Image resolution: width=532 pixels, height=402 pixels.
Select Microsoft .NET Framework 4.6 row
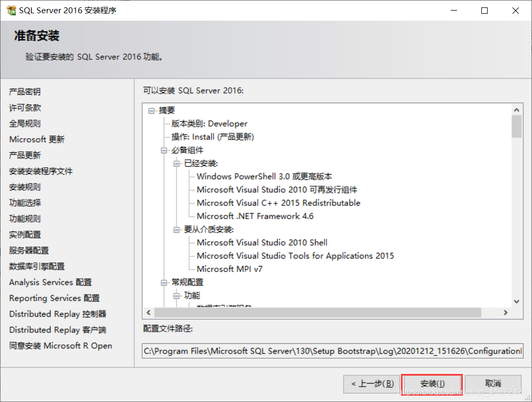tap(255, 216)
